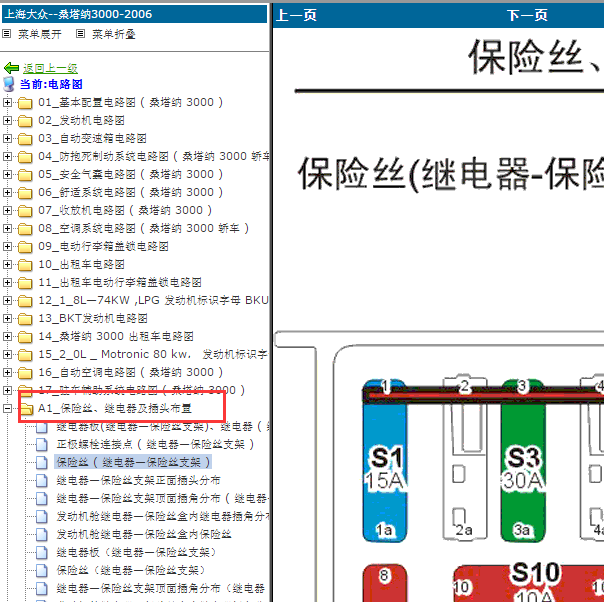The height and width of the screenshot is (602, 604).
Task: Open highlighted 保险丝（继电器—保险丝支架）page
Action: [133, 462]
